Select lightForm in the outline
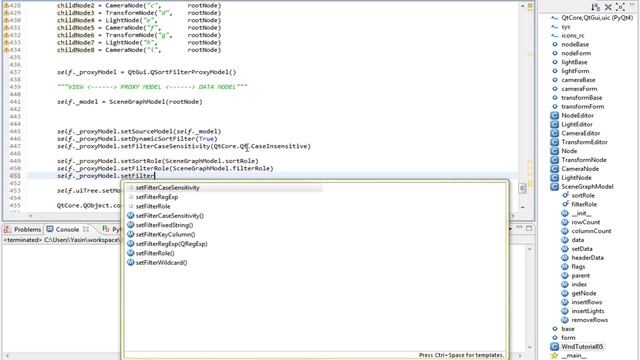 click(x=575, y=71)
